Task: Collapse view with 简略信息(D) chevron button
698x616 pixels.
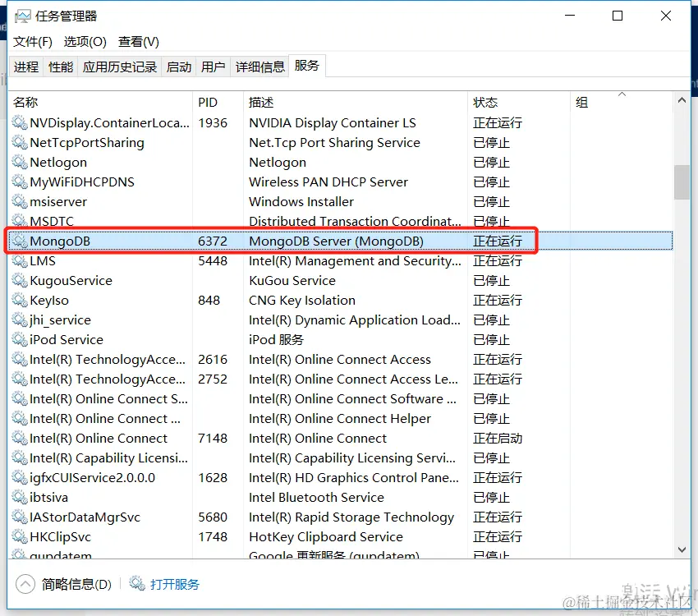Action: click(x=25, y=584)
